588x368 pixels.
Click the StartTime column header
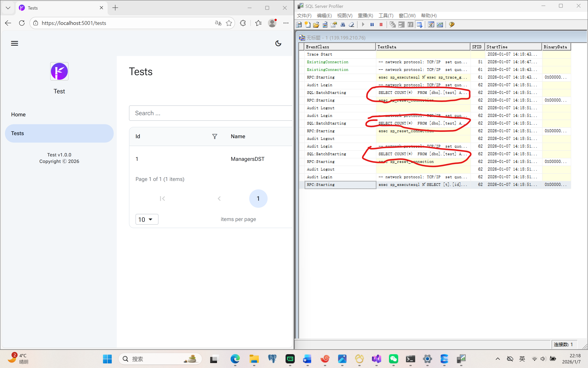pyautogui.click(x=513, y=47)
